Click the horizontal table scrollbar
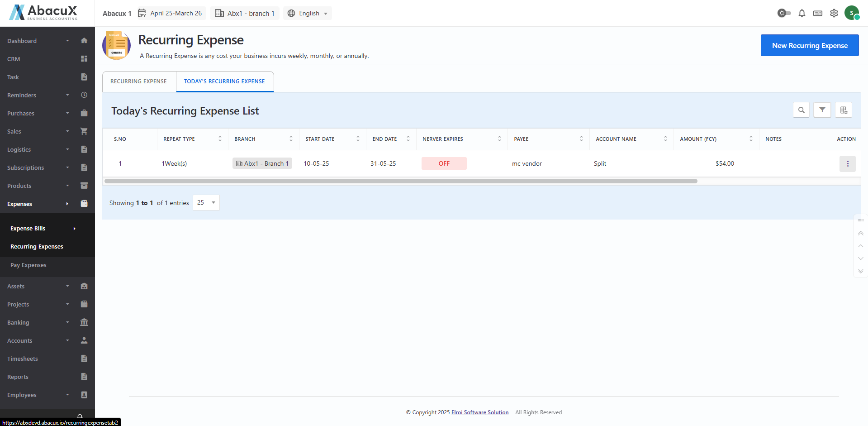Image resolution: width=868 pixels, height=426 pixels. [400, 181]
